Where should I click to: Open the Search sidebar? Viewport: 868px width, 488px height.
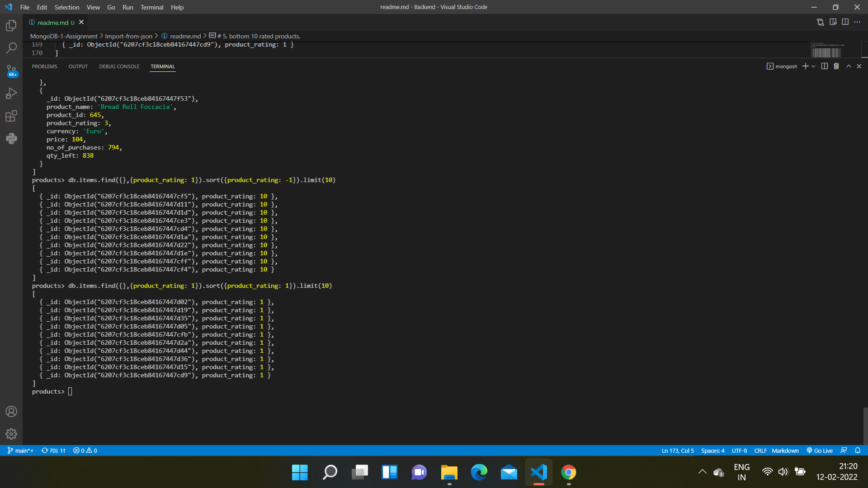(x=11, y=48)
